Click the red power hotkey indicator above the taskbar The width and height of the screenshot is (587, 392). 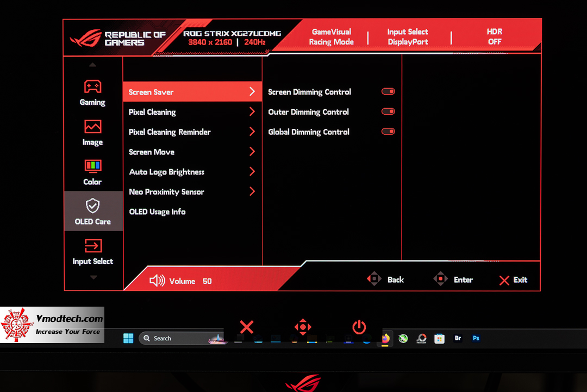[x=359, y=327]
